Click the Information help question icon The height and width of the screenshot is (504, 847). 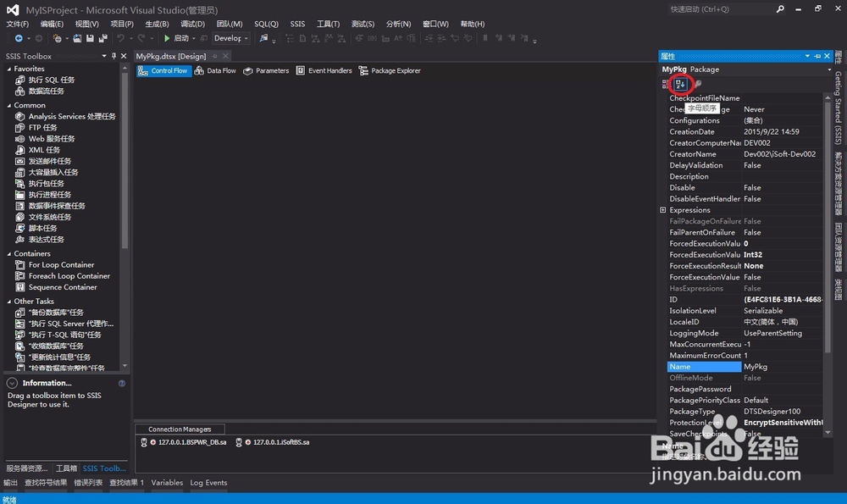click(x=121, y=383)
